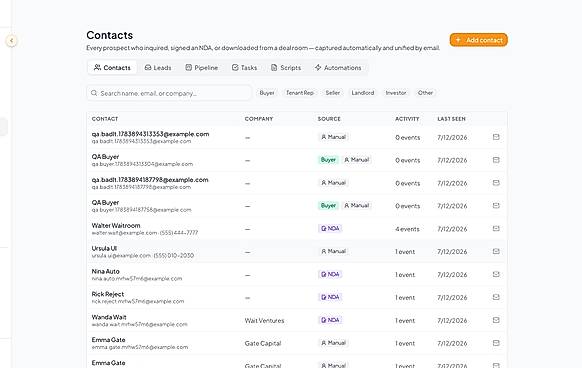Image resolution: width=582 pixels, height=368 pixels.
Task: Open contact Wanda Wait
Action: click(109, 317)
